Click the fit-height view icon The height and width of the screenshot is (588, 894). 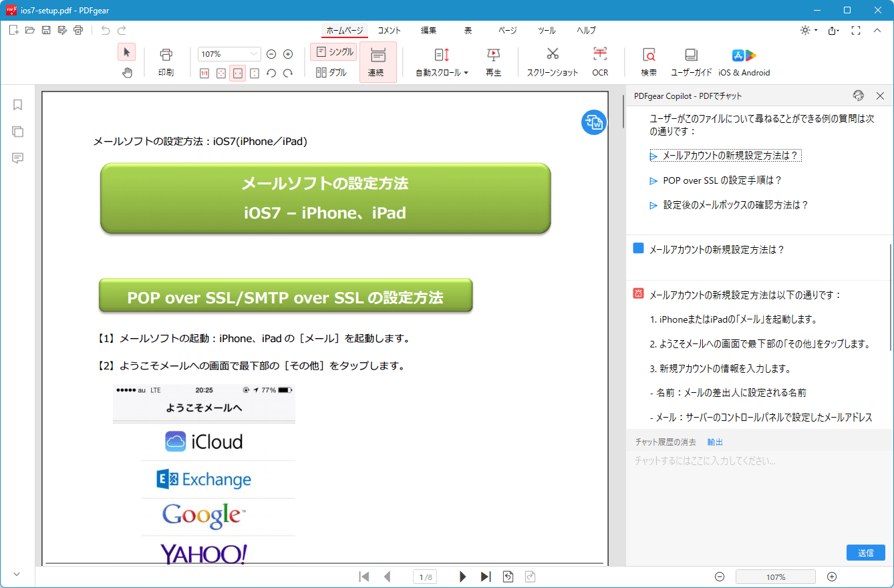pos(255,73)
